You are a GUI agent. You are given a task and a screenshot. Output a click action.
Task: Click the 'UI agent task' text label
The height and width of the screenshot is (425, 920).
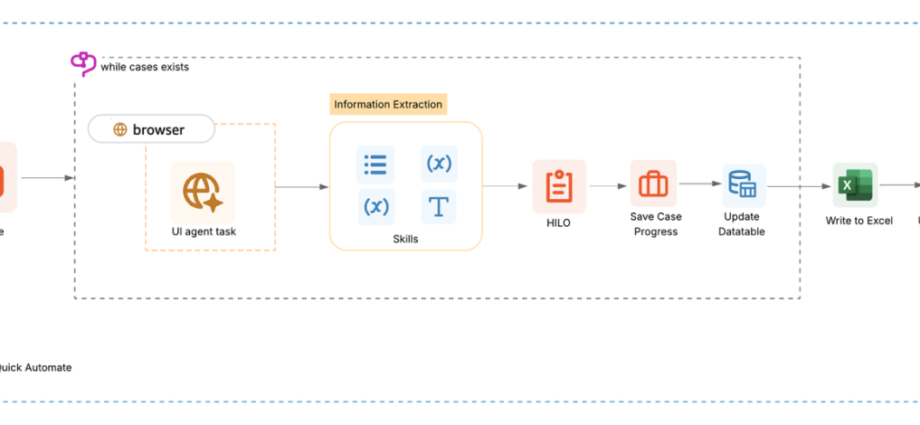tap(203, 233)
